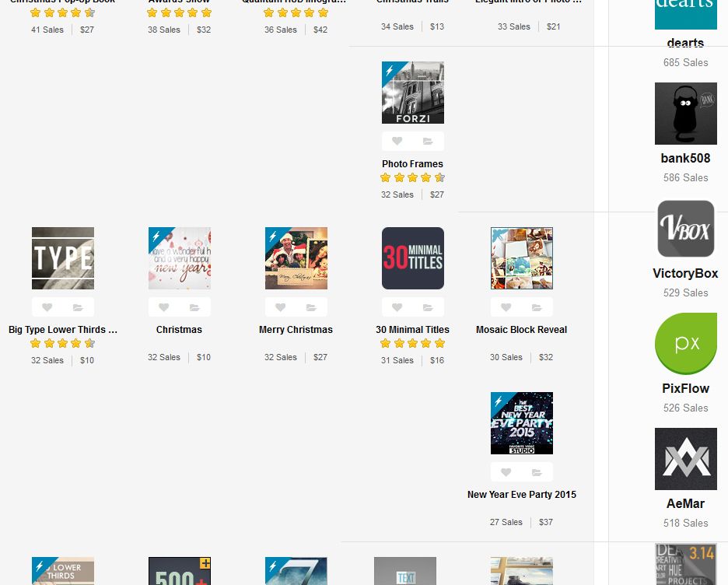The height and width of the screenshot is (585, 728).
Task: Click the "31 Sales" text under 30 Minimal Titles
Action: [x=397, y=360]
